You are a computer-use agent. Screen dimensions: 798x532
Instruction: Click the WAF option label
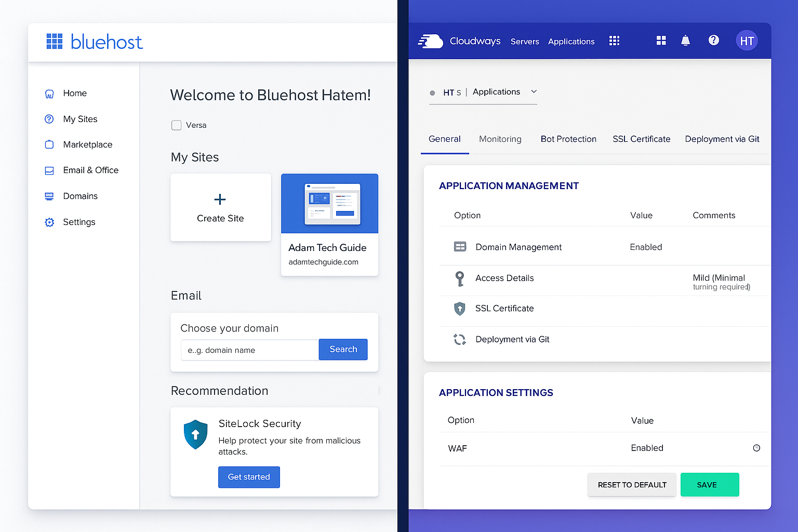[x=457, y=448]
